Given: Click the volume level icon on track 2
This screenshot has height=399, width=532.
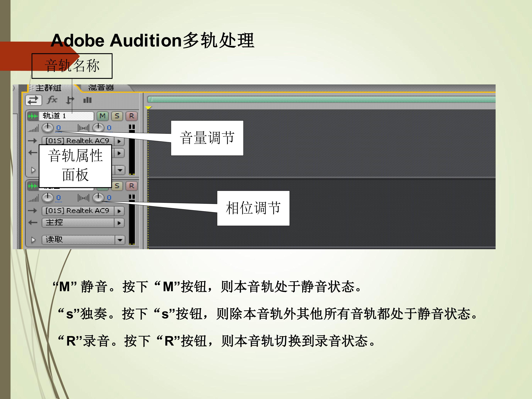Looking at the screenshot, I should coord(33,199).
